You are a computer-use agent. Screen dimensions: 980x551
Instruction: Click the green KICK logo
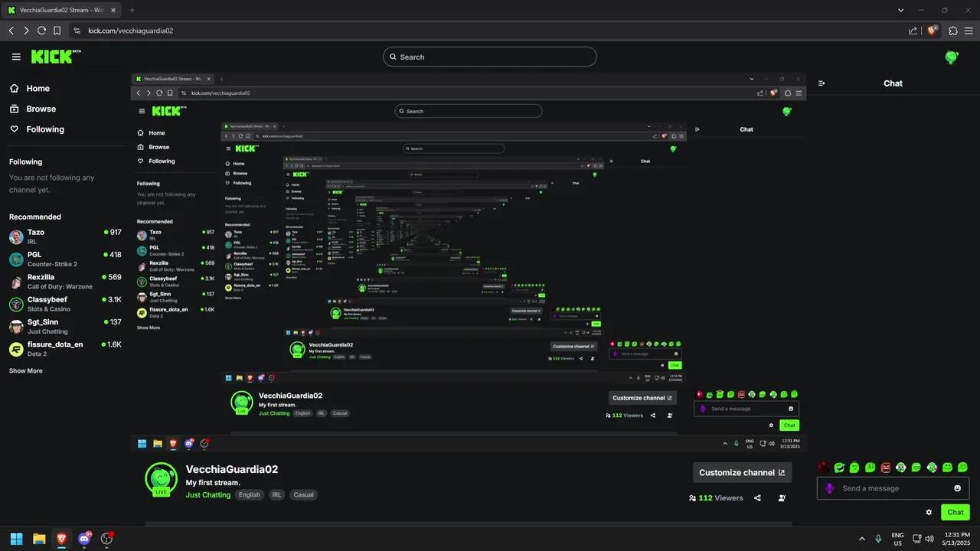coord(53,57)
